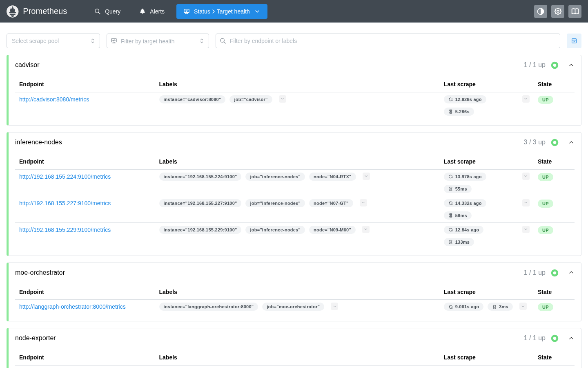Image resolution: width=588 pixels, height=368 pixels.
Task: Expand last scrape details for 192.168.155.229 target
Action: 526,229
